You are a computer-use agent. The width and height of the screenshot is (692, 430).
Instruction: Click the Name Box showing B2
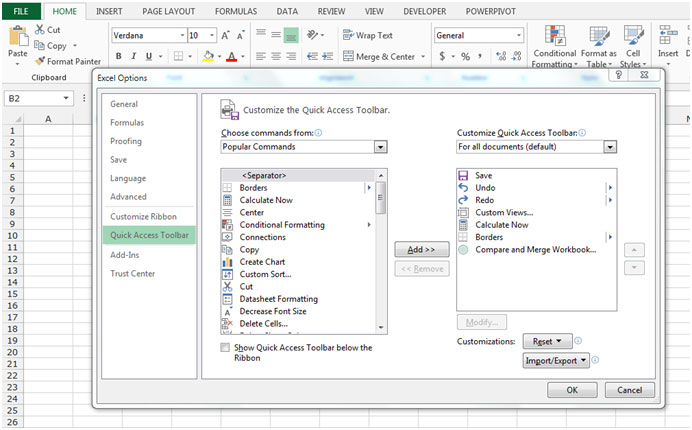coord(33,98)
